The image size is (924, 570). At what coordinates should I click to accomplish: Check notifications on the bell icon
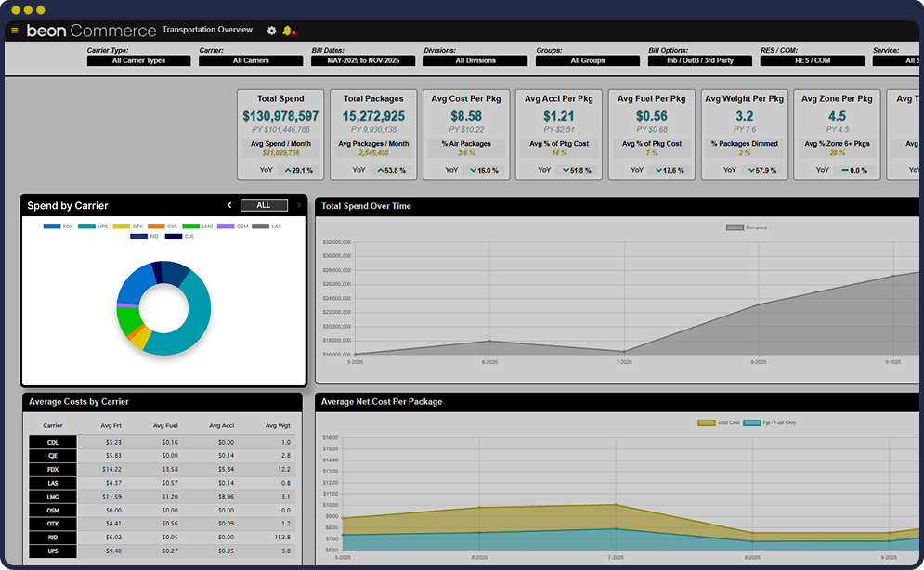[x=287, y=31]
